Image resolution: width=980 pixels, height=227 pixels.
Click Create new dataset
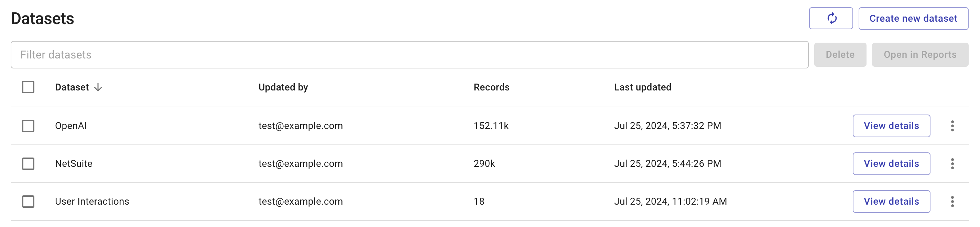913,18
